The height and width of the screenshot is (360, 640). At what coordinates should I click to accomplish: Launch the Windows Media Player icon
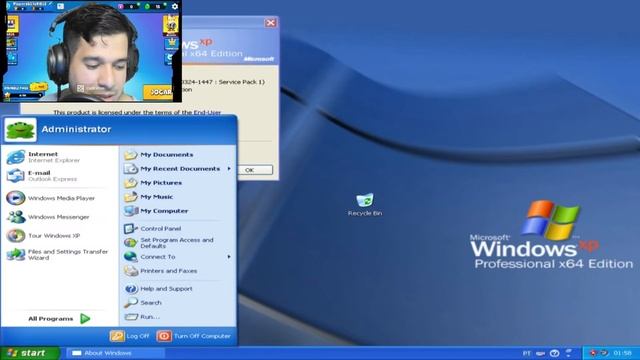(16, 198)
